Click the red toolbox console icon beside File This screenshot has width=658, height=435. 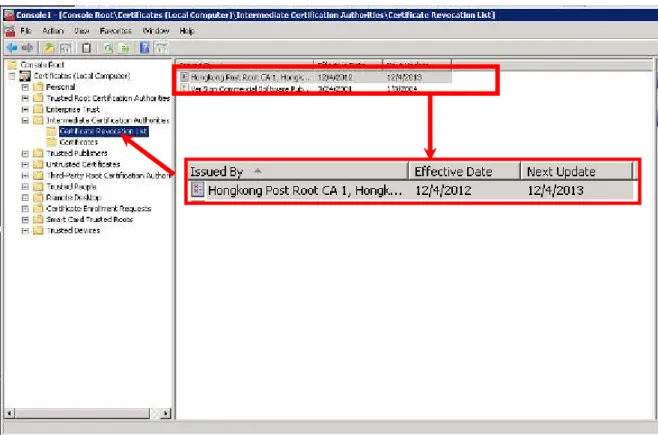(x=10, y=31)
